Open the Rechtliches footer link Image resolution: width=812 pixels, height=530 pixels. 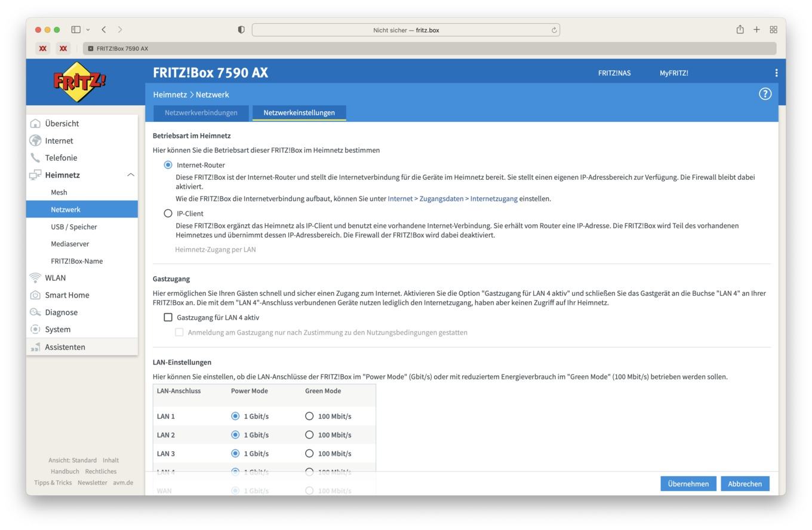[x=101, y=471]
